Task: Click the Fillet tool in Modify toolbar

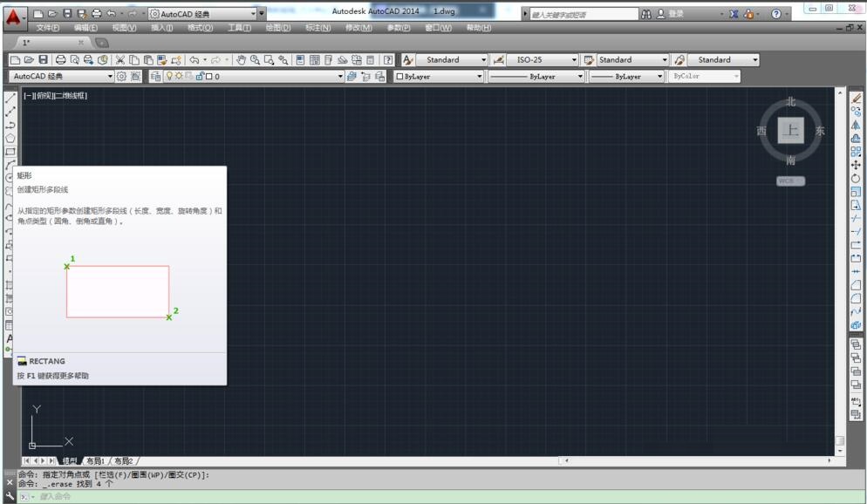Action: click(x=856, y=298)
